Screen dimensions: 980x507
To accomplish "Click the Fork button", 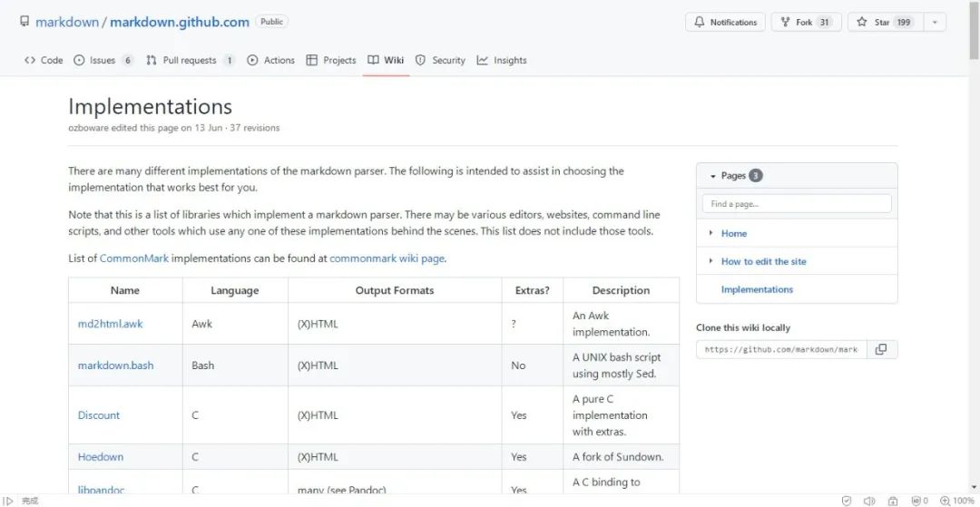I will pos(807,22).
